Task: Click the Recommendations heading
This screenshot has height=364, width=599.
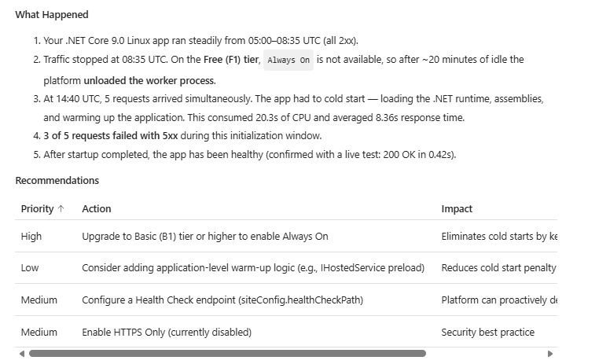Action: (57, 181)
